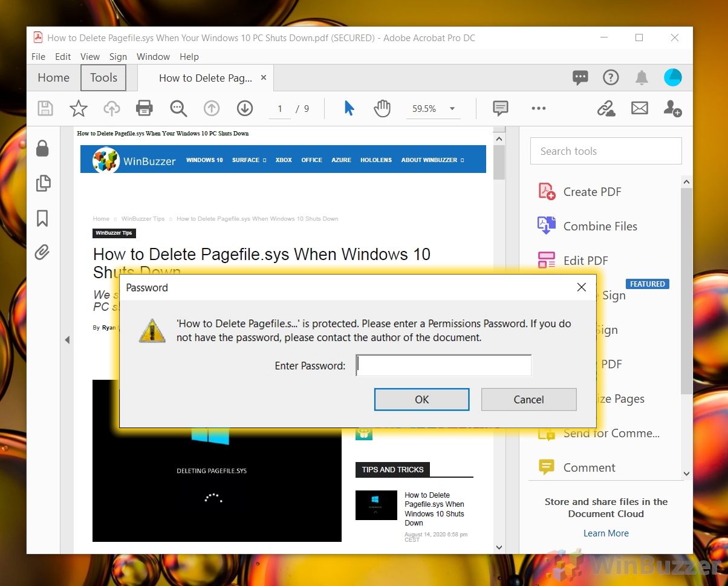Close the How to Delete Pag... document tab
This screenshot has height=586, width=728.
264,77
